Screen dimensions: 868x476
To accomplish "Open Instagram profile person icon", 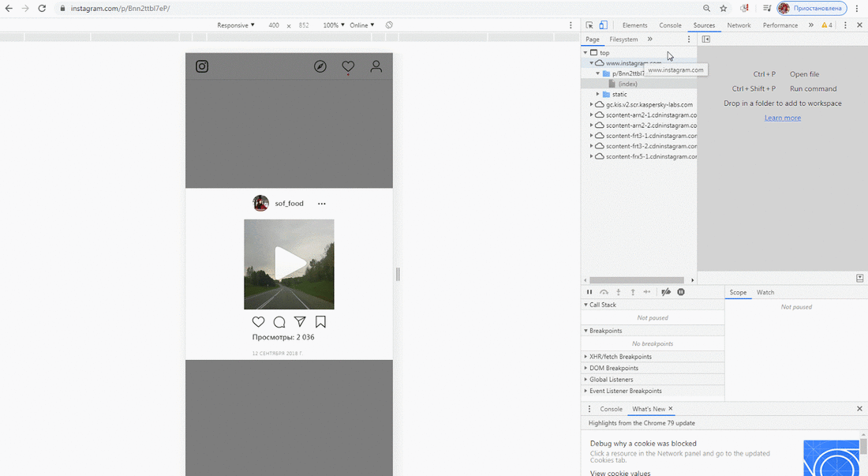I will (376, 66).
